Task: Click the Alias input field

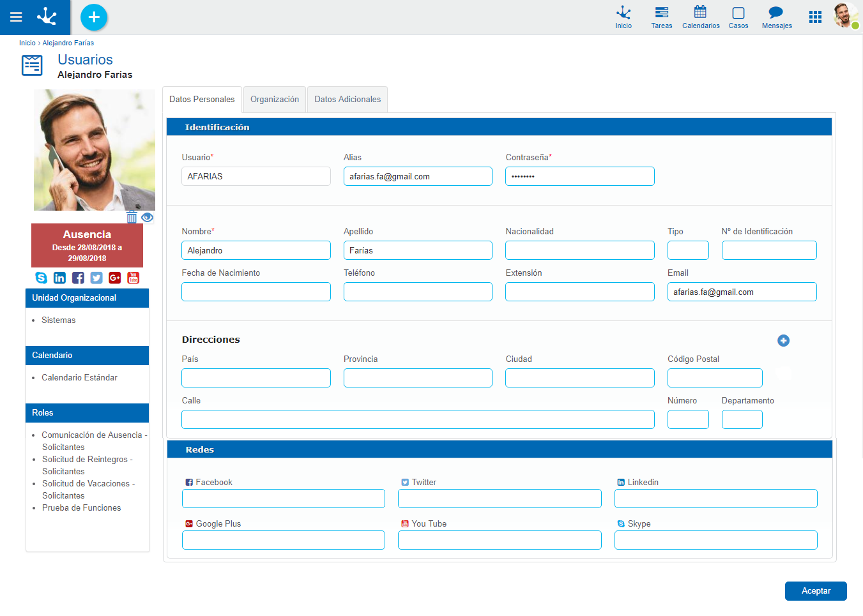Action: click(x=418, y=176)
